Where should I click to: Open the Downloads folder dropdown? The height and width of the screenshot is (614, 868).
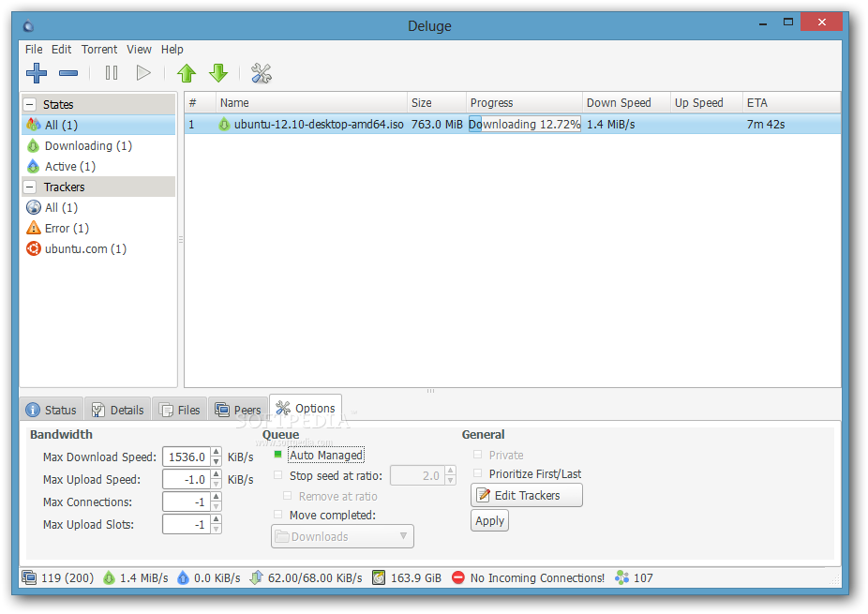[x=342, y=536]
